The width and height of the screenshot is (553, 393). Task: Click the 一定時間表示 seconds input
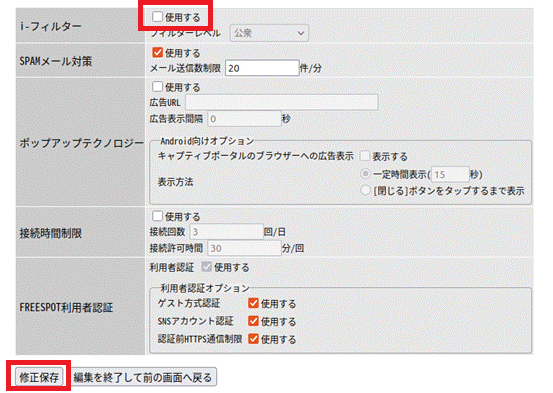point(450,174)
